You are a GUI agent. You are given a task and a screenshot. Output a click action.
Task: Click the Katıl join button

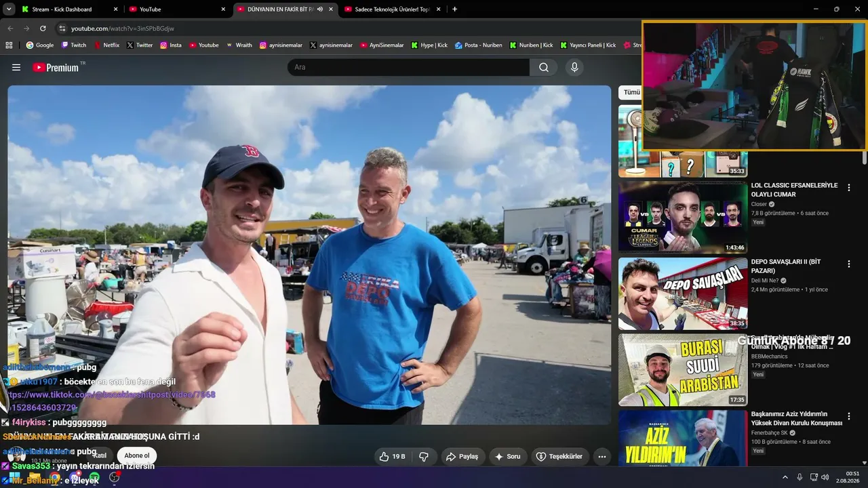pyautogui.click(x=100, y=455)
